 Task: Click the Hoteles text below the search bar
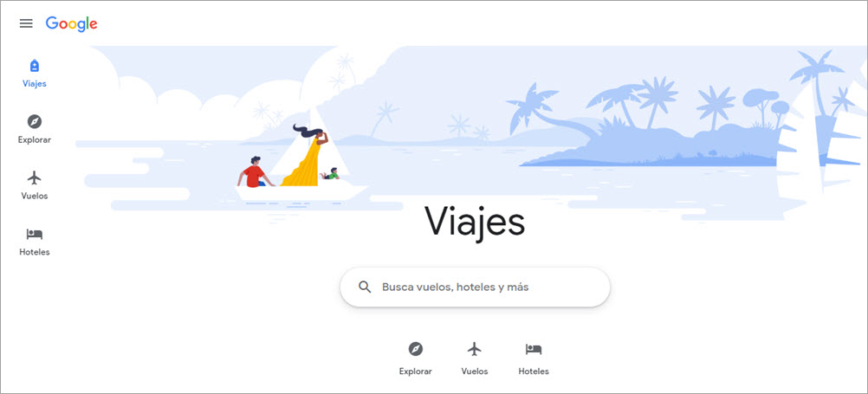coord(534,371)
